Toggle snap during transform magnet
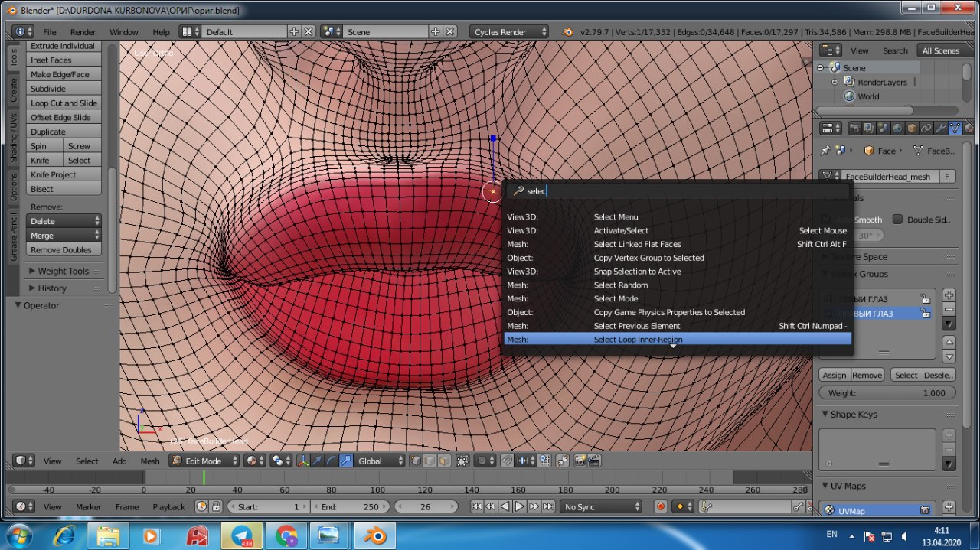The height and width of the screenshot is (550, 980). [507, 461]
